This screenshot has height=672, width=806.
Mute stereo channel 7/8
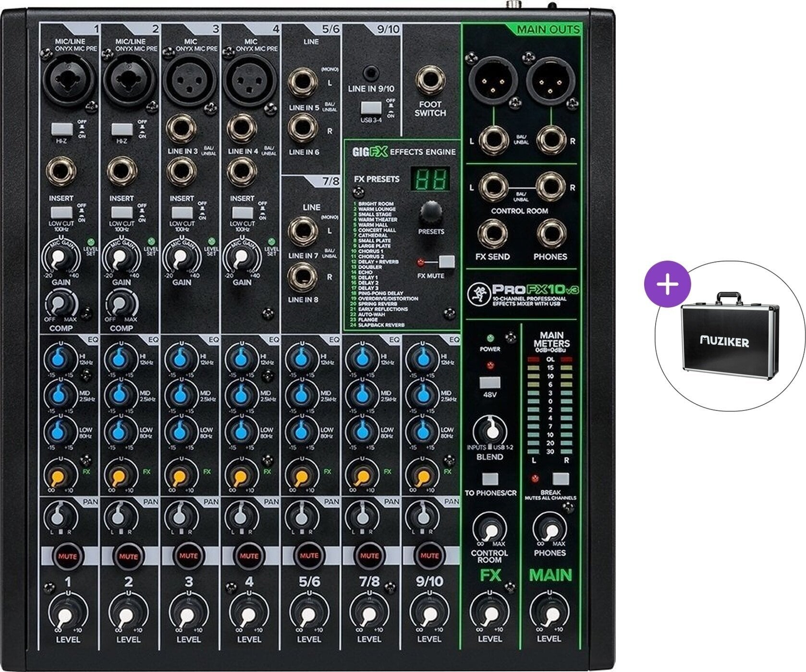coord(369,556)
